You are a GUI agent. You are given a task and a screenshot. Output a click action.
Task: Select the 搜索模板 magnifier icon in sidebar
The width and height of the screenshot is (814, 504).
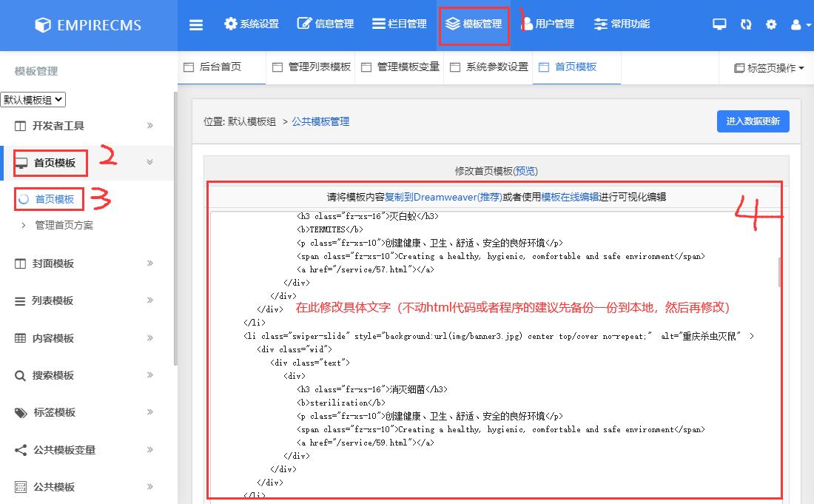coord(18,375)
